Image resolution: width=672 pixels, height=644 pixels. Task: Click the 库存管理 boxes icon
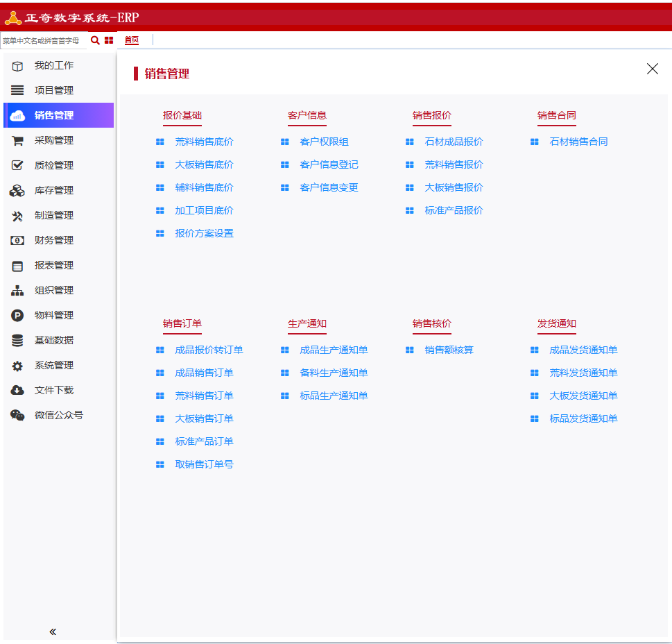(x=17, y=190)
